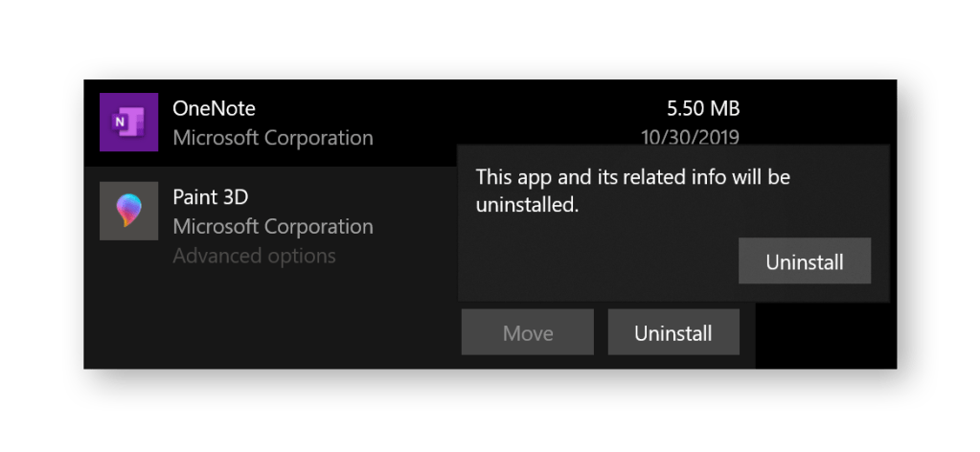Click blank area left of popup's Uninstall

tap(594, 261)
